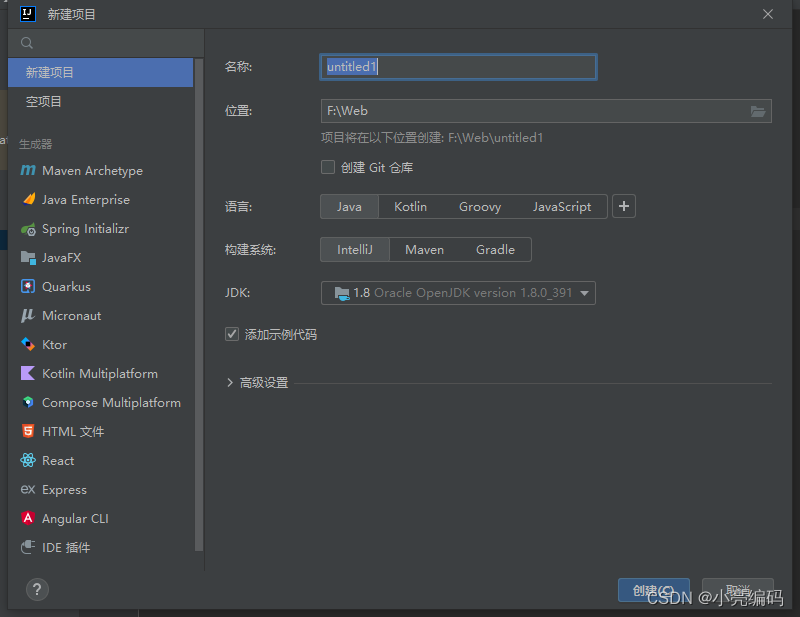Select Java as the language
The width and height of the screenshot is (800, 617).
(349, 207)
